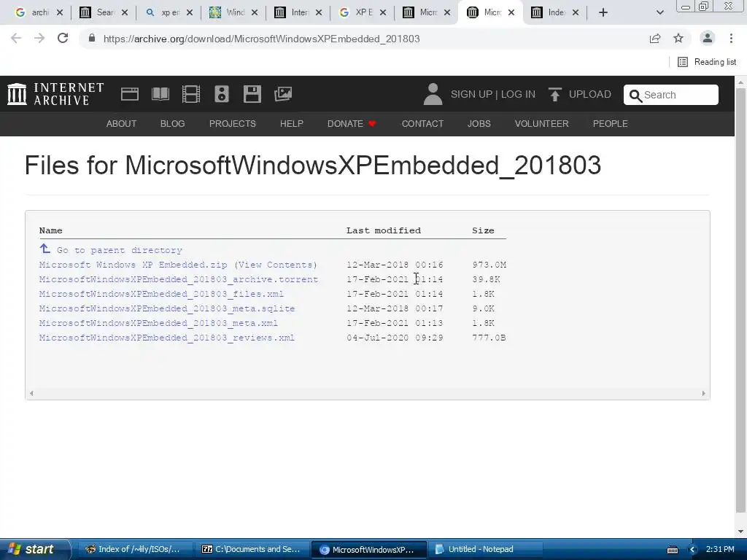Click the magnifier icon in Search box
Viewport: 747px width, 560px height.
(x=635, y=96)
